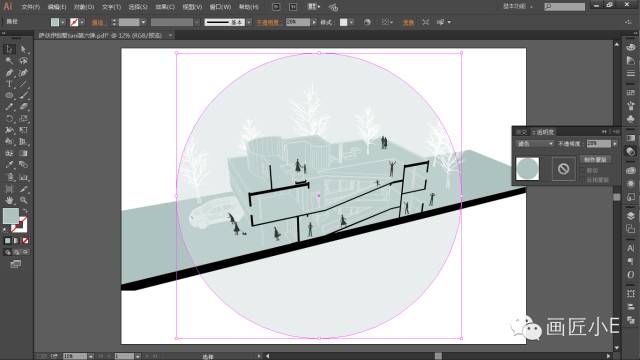Screen dimensions: 640x360
Task: Click the 描边 stroke link in control bar
Action: click(x=98, y=22)
